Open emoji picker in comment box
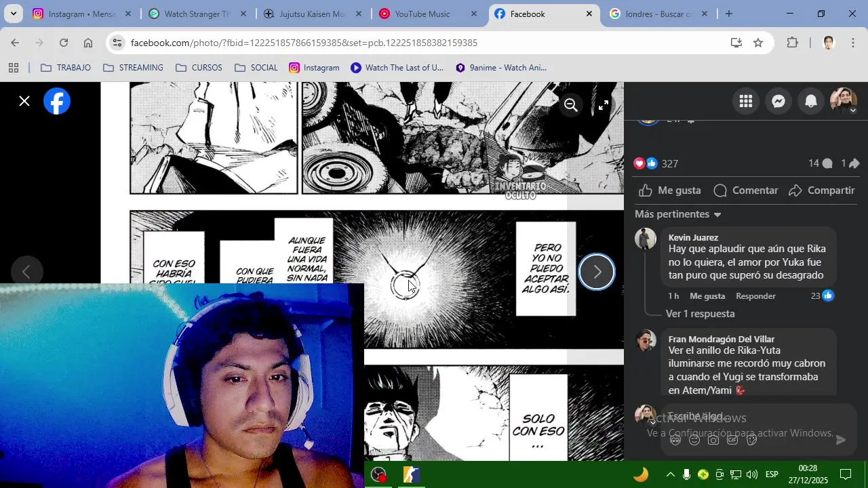 (x=694, y=440)
